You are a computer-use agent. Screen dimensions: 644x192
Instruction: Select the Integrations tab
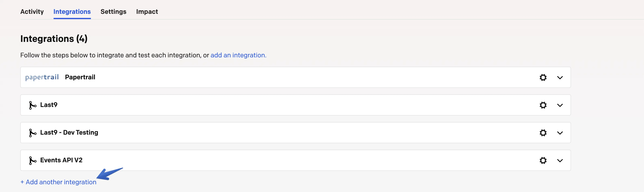(72, 12)
